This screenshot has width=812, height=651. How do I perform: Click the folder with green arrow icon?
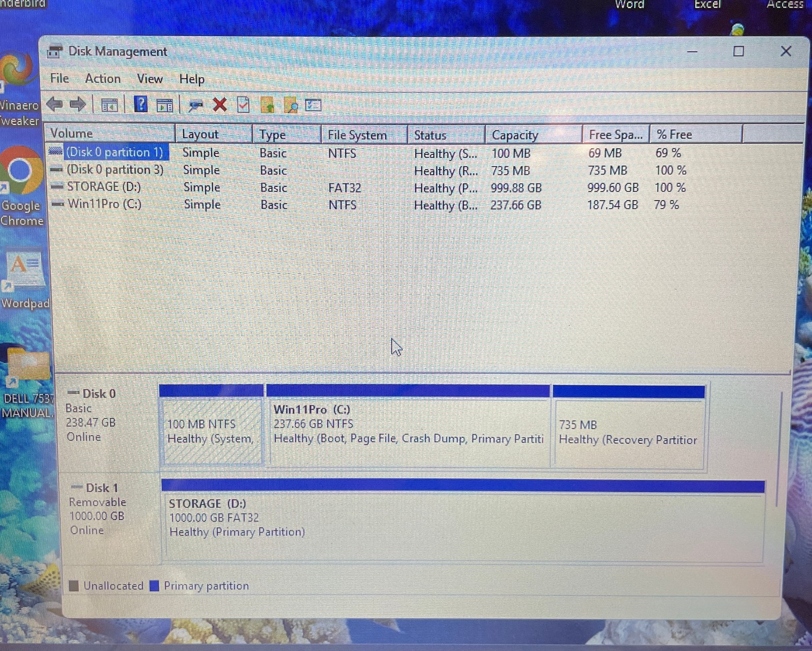pyautogui.click(x=267, y=105)
